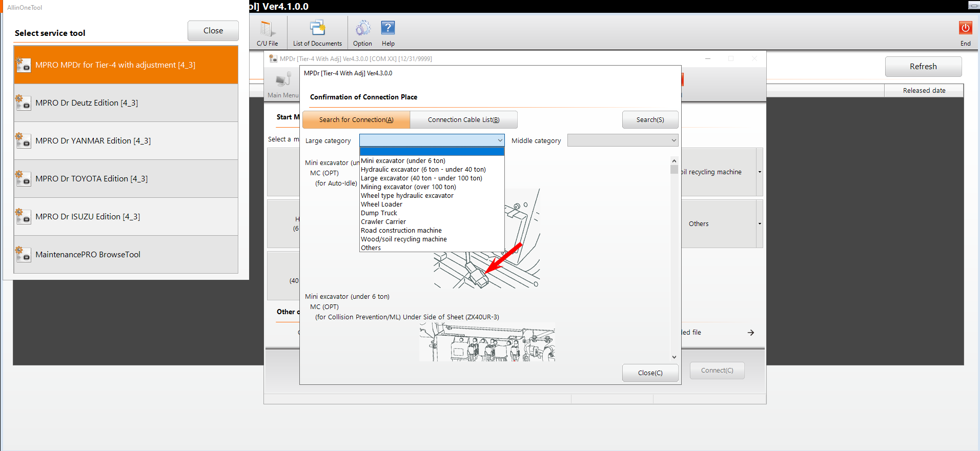Choose Mining excavator (over 100 ton) option

[432, 187]
